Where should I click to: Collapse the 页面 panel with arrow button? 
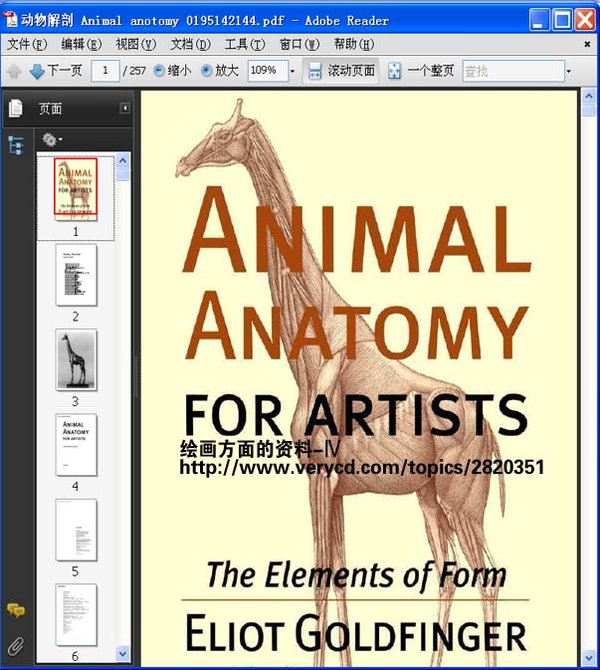[125, 108]
